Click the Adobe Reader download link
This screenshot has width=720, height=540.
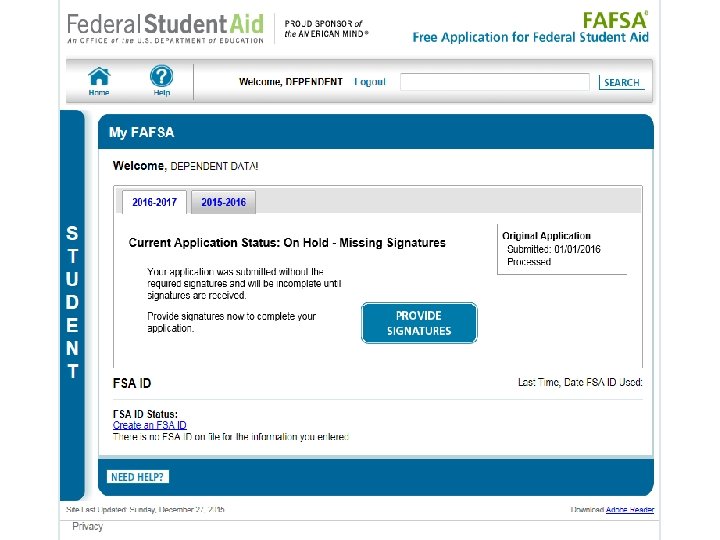click(630, 510)
